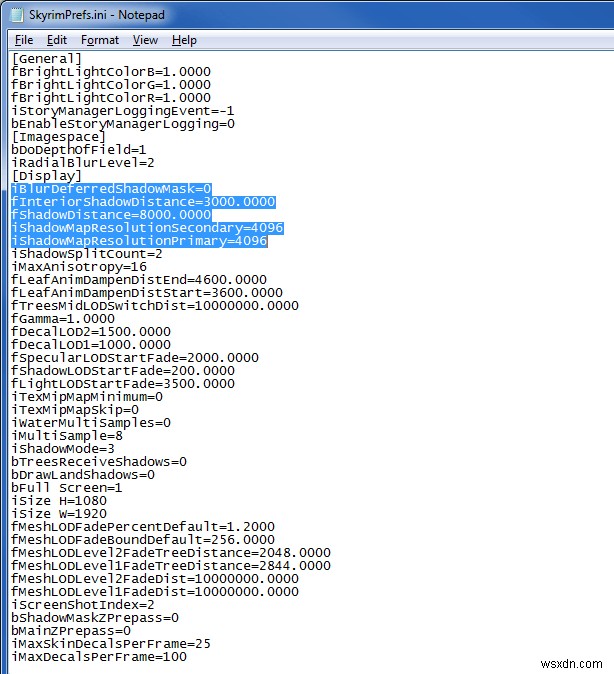This screenshot has width=614, height=674.
Task: Click the fBrightLightColorB=1.0000 line
Action: pyautogui.click(x=111, y=72)
